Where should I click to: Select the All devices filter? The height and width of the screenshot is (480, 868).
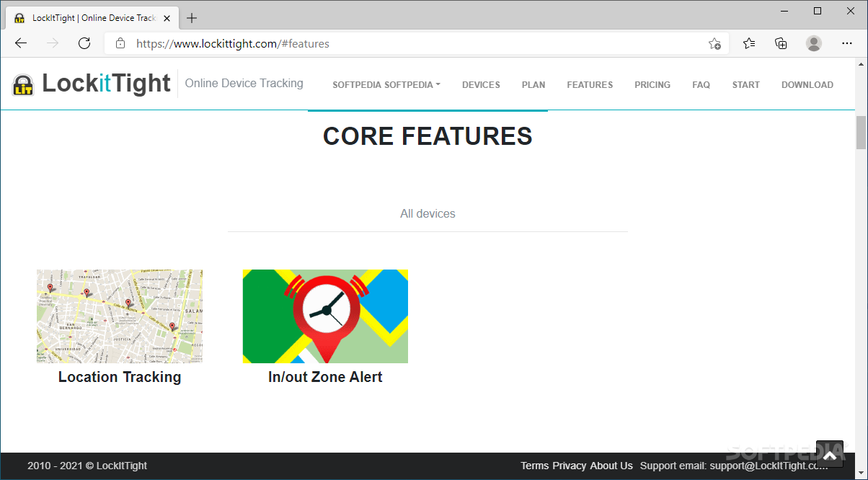[x=428, y=214]
